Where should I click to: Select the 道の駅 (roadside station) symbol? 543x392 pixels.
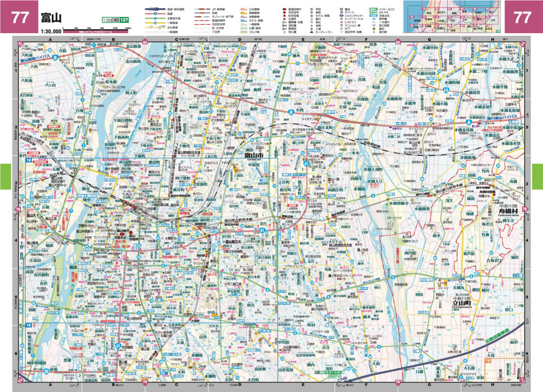tap(373, 32)
